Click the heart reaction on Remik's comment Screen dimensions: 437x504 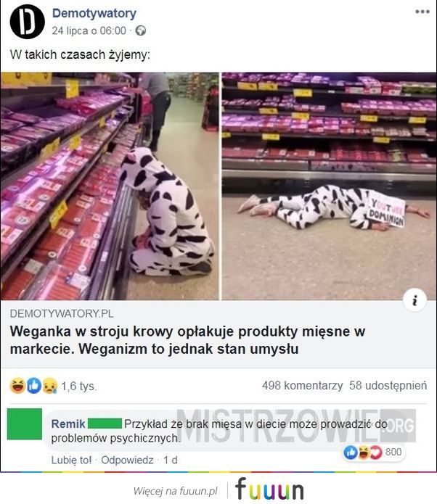(x=376, y=453)
